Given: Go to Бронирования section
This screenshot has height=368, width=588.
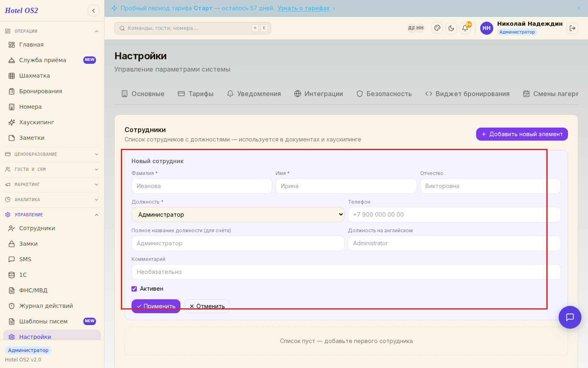Looking at the screenshot, I should coord(51,91).
